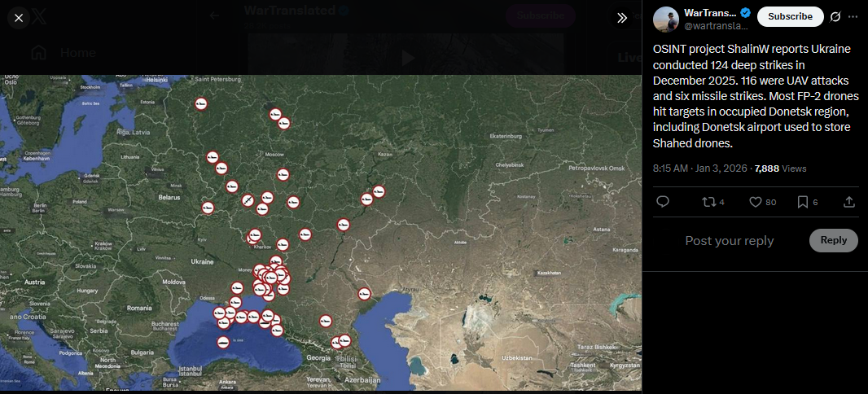Open the three-dot more options menu

853,16
